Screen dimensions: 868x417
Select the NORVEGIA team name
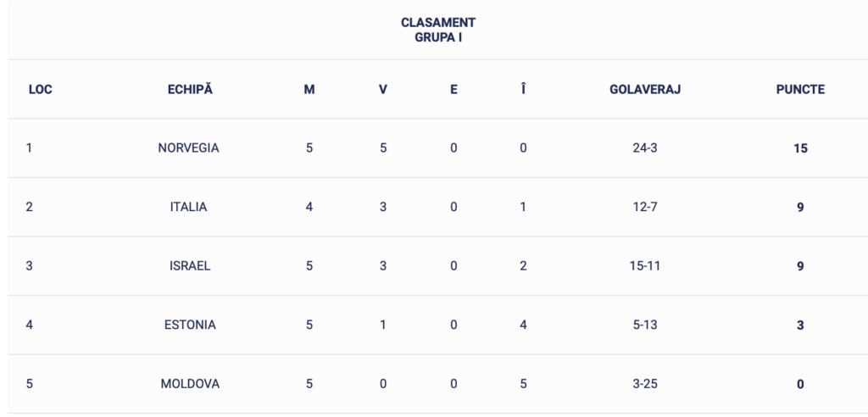pos(188,148)
